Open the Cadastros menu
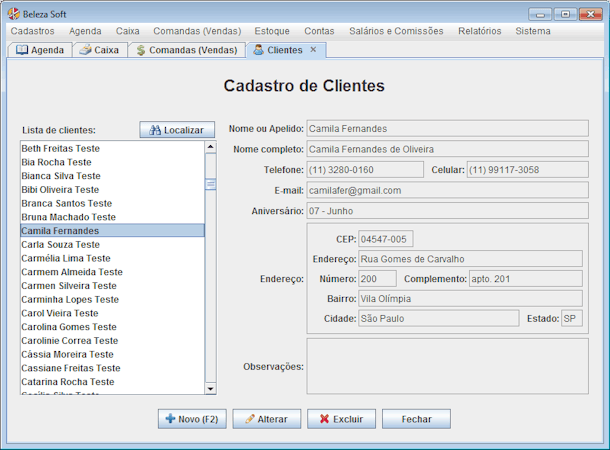610x450 pixels. pyautogui.click(x=33, y=31)
